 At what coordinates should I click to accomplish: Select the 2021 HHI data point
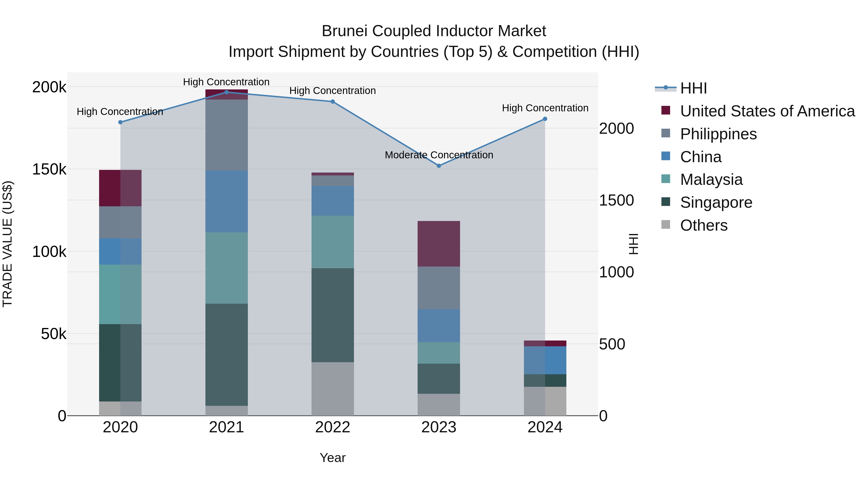(226, 92)
